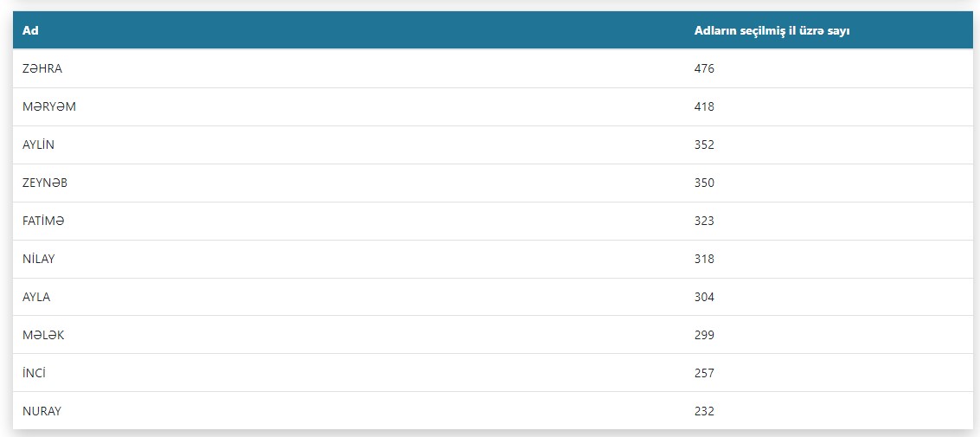The width and height of the screenshot is (980, 437).
Task: Click the count value 304
Action: pos(704,297)
